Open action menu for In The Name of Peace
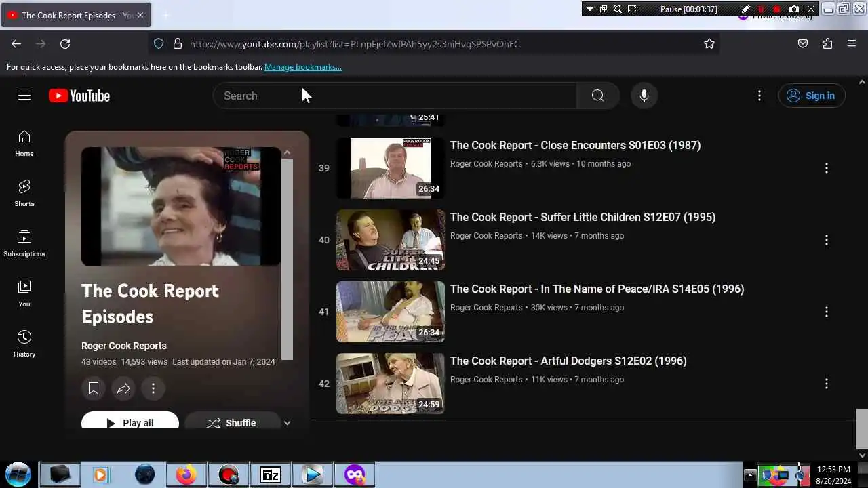The height and width of the screenshot is (488, 868). pyautogui.click(x=826, y=312)
